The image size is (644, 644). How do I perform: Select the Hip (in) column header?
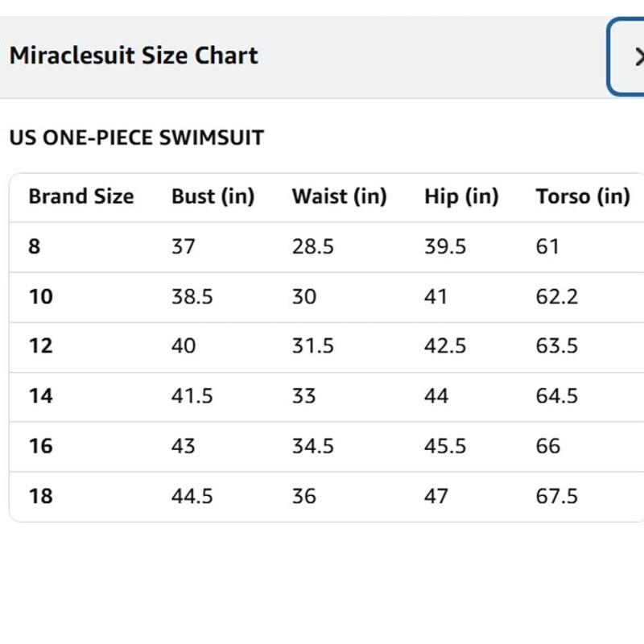click(461, 196)
